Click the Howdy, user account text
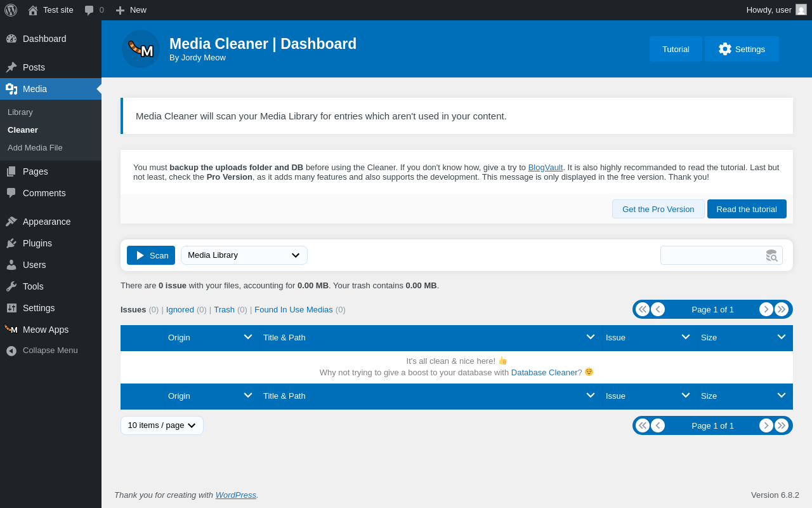812x508 pixels. coord(769,10)
